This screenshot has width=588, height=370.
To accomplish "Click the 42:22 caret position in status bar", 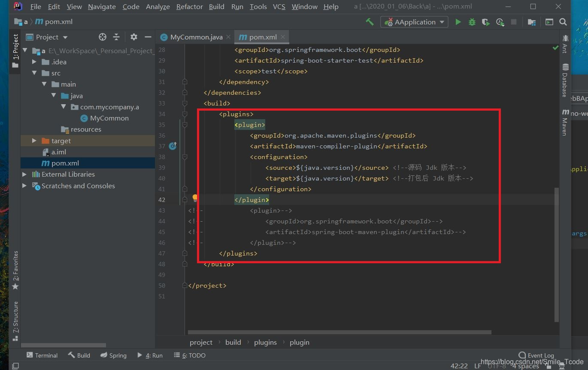I will coord(459,366).
